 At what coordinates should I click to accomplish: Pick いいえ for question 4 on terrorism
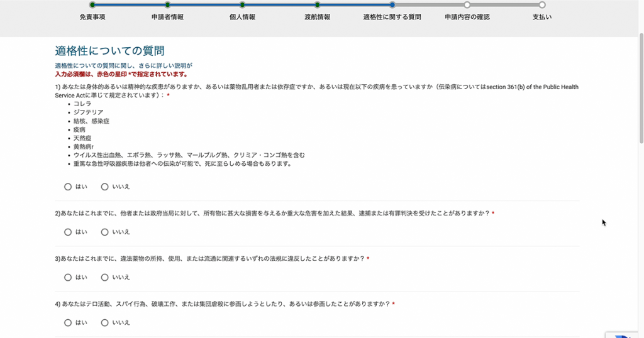click(105, 322)
